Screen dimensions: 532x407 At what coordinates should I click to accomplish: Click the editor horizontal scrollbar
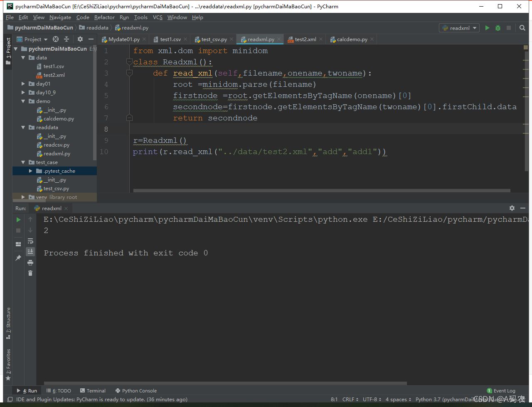pyautogui.click(x=322, y=191)
